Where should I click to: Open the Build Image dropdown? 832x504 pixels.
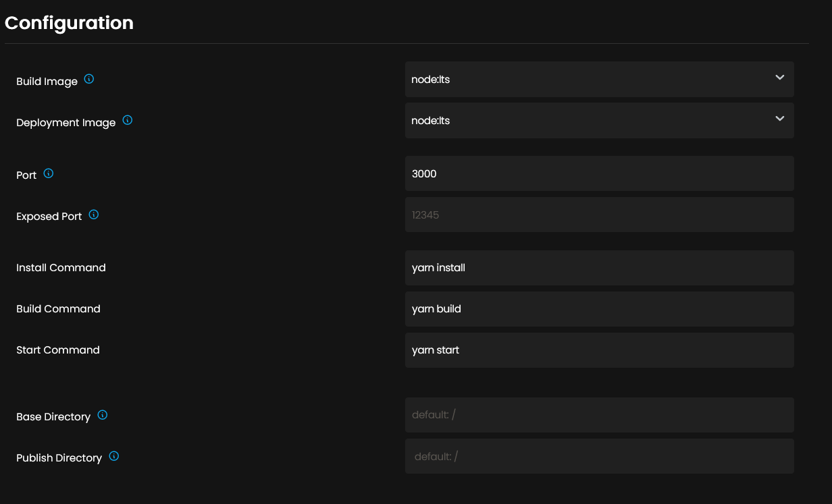tap(599, 79)
